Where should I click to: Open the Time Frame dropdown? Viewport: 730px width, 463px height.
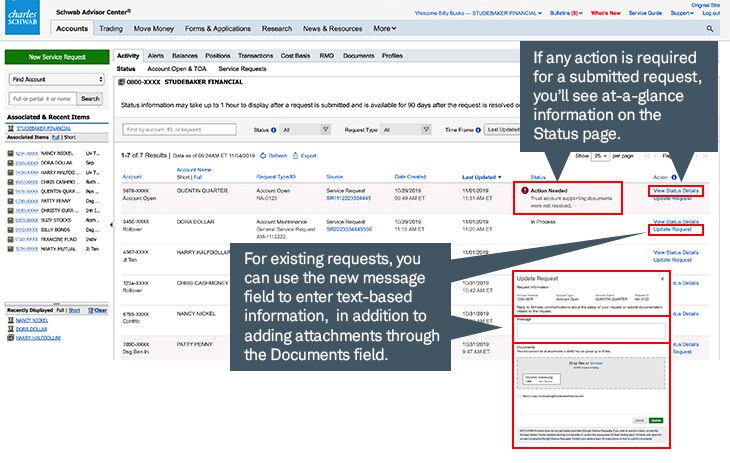502,129
